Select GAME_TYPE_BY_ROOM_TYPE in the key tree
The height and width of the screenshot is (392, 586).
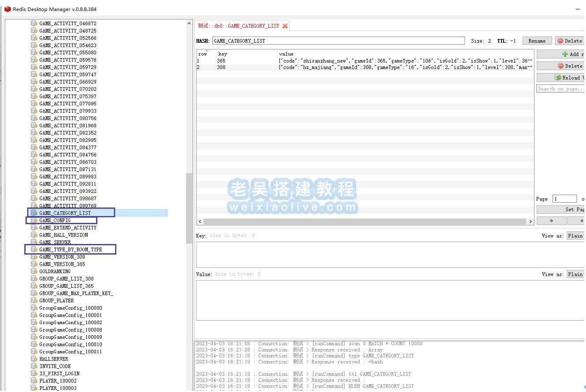point(70,250)
